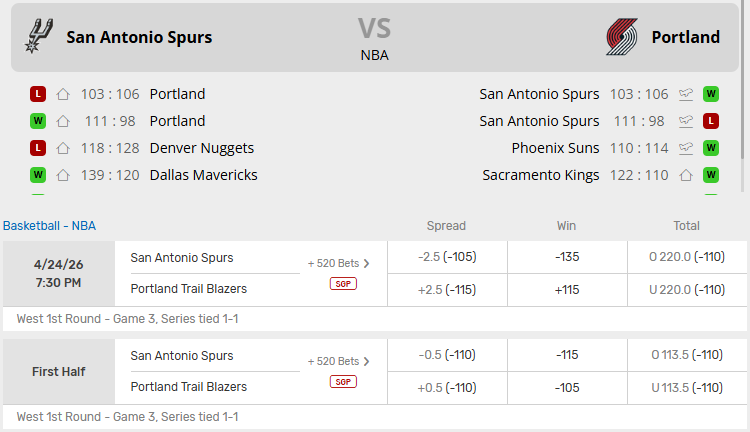Click the away icon beside the Phoenix Suns 110:114 result
This screenshot has height=432, width=750.
pos(686,148)
